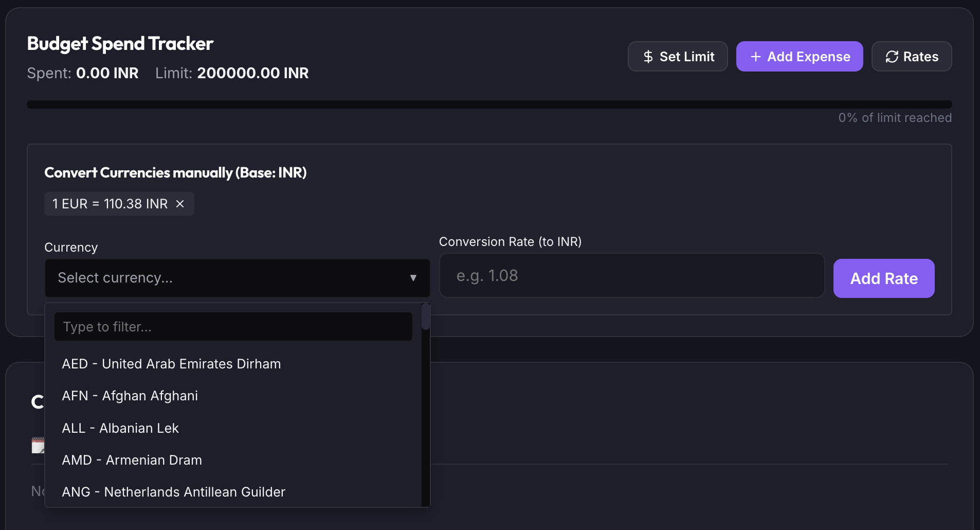Click the refresh icon in Rates button
980x530 pixels.
coord(892,57)
